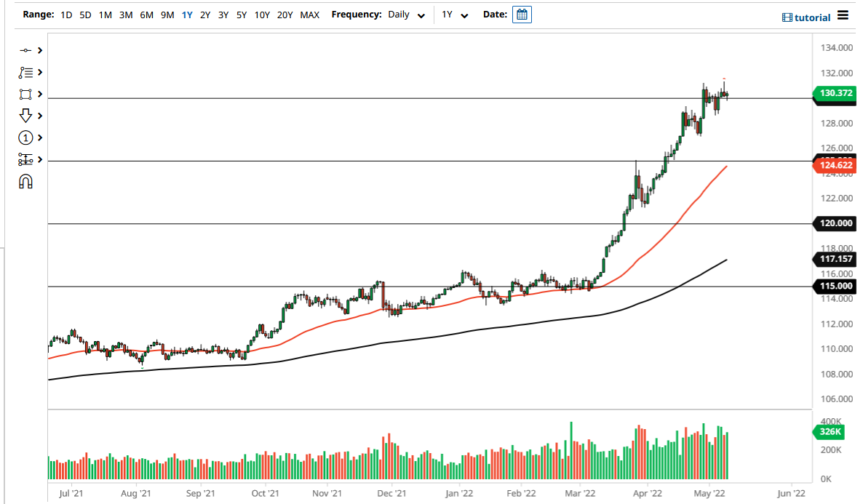
Task: Select the numbered circle annotation tool
Action: (25, 137)
